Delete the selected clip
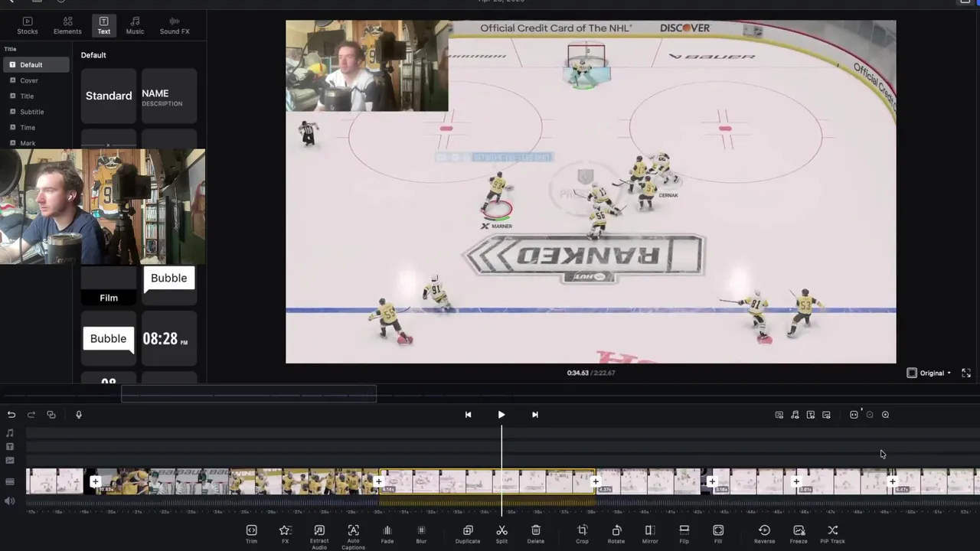980x551 pixels. pyautogui.click(x=536, y=534)
